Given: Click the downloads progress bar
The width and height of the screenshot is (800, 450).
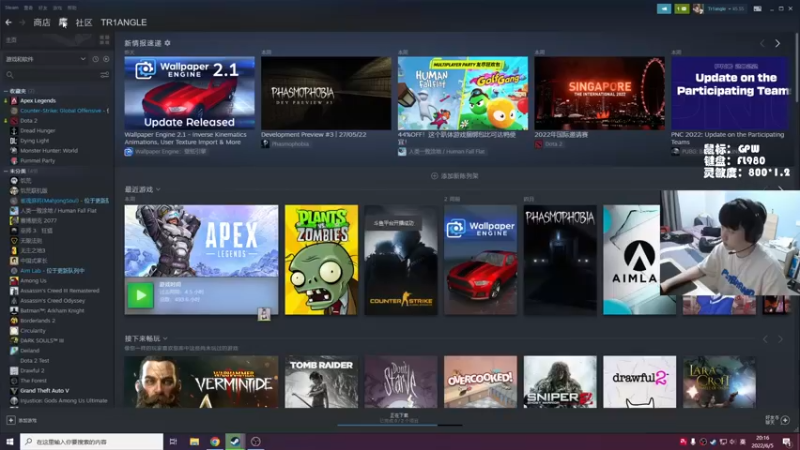Looking at the screenshot, I should coord(399,424).
